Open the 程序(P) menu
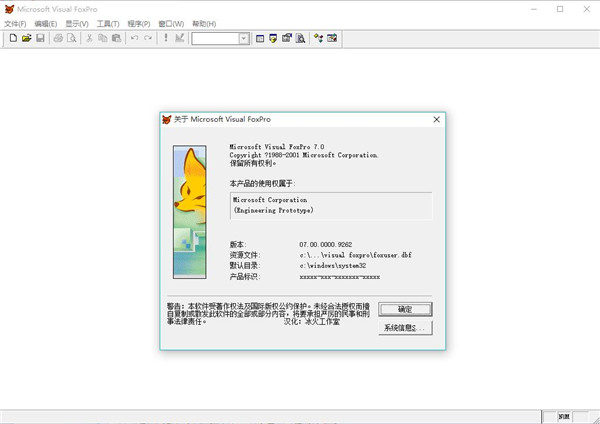The image size is (600, 424). (x=140, y=23)
